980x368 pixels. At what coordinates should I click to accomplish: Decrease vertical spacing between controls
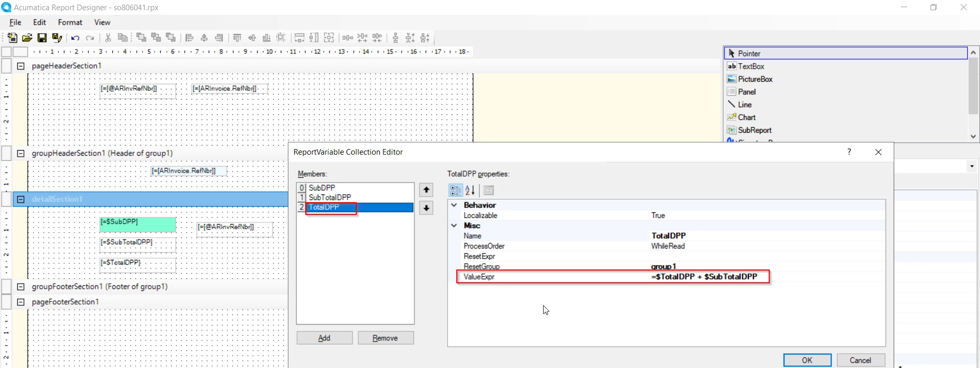pyautogui.click(x=425, y=38)
